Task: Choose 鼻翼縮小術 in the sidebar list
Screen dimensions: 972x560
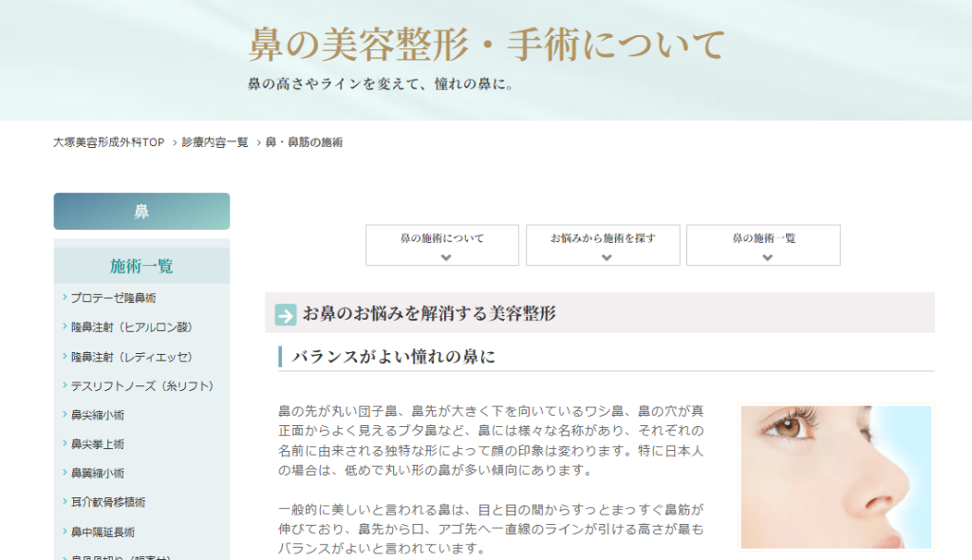Action: pyautogui.click(x=98, y=474)
